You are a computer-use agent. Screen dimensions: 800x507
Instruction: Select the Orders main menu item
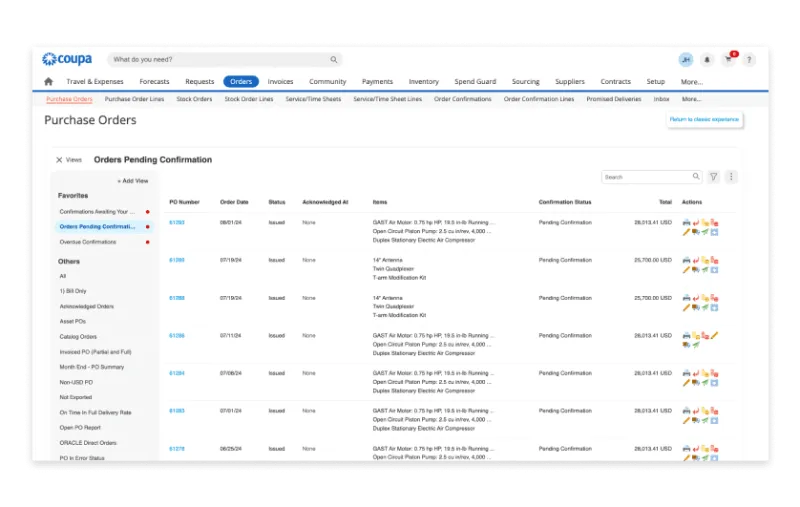241,82
